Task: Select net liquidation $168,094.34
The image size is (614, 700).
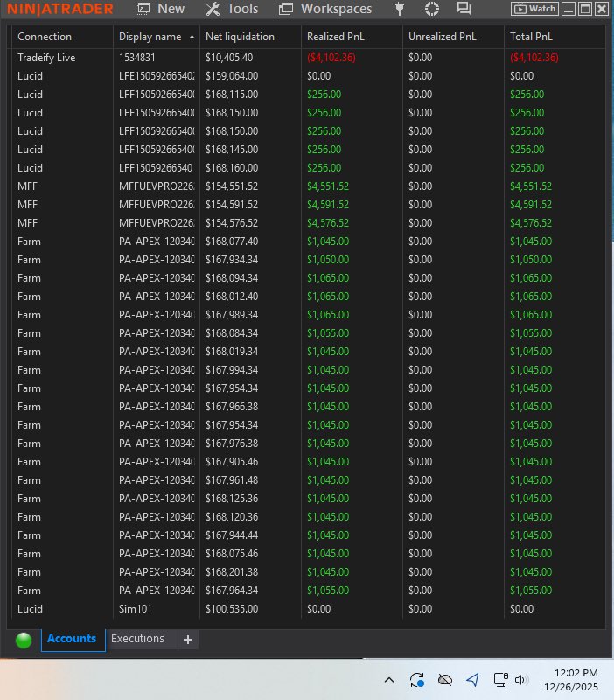Action: point(232,278)
